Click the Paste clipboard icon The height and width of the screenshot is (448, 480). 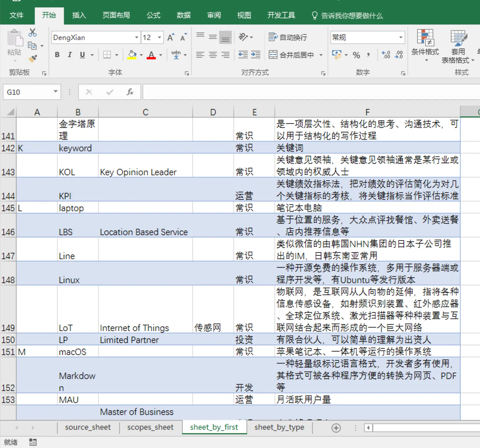[15, 38]
